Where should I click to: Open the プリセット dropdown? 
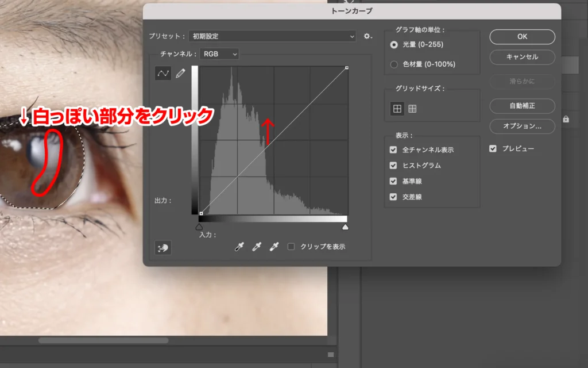pyautogui.click(x=272, y=36)
